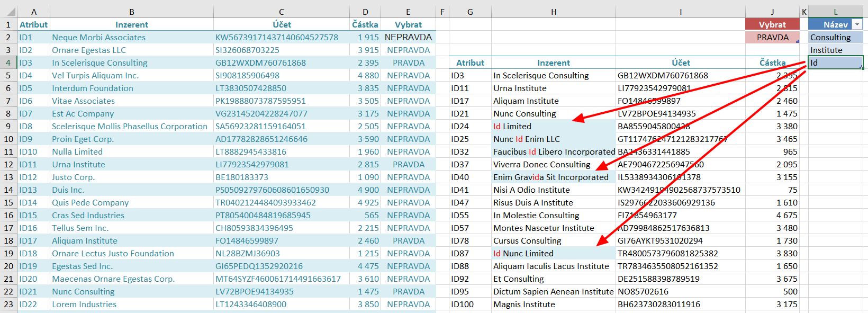The image size is (868, 313).
Task: Select column L header
Action: click(836, 12)
